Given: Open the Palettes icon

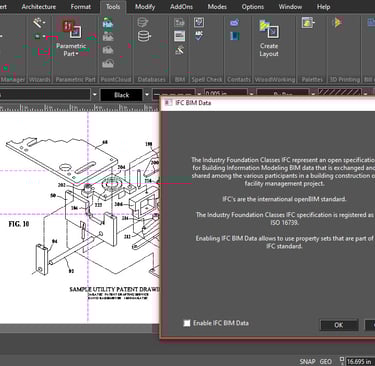Looking at the screenshot, I should [x=308, y=22].
